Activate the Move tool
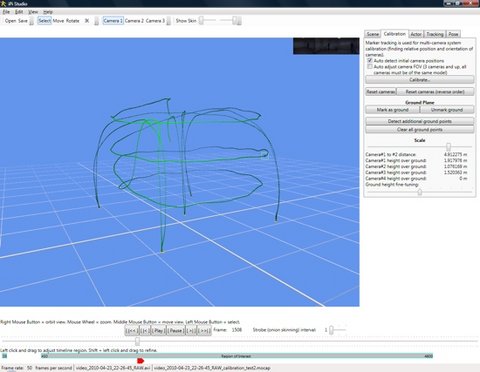This screenshot has width=480, height=372. [x=58, y=21]
